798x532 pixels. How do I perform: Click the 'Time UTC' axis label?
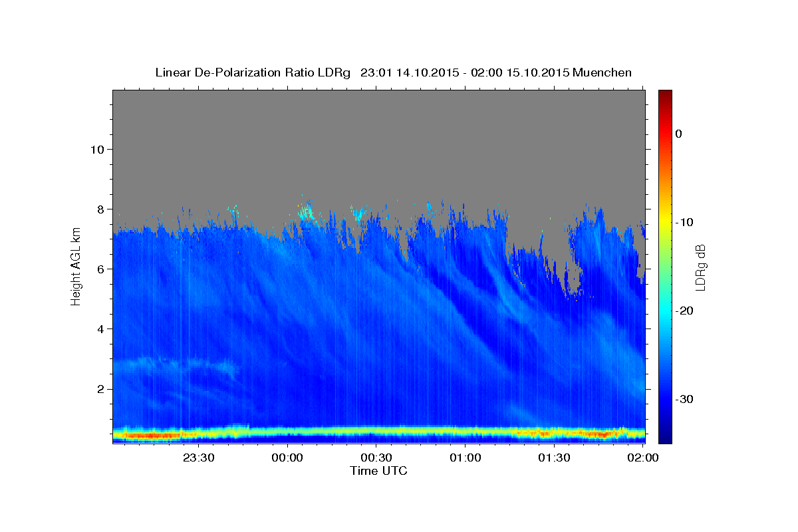click(x=378, y=471)
